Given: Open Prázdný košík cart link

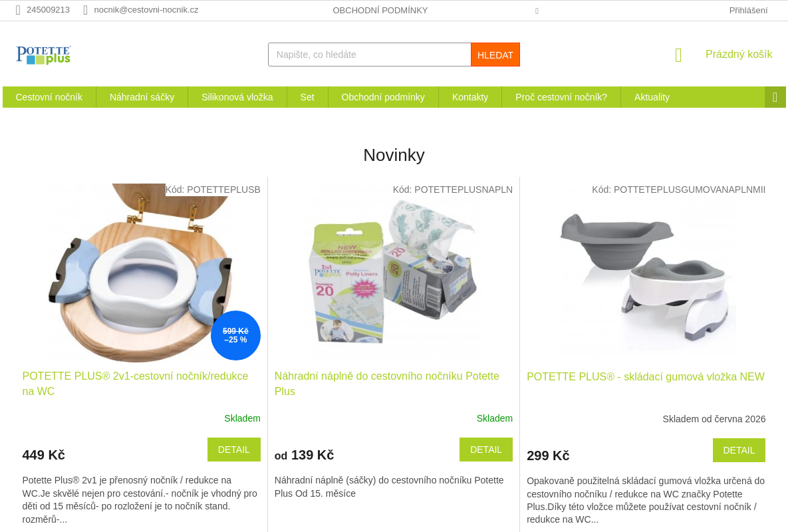Looking at the screenshot, I should point(739,55).
